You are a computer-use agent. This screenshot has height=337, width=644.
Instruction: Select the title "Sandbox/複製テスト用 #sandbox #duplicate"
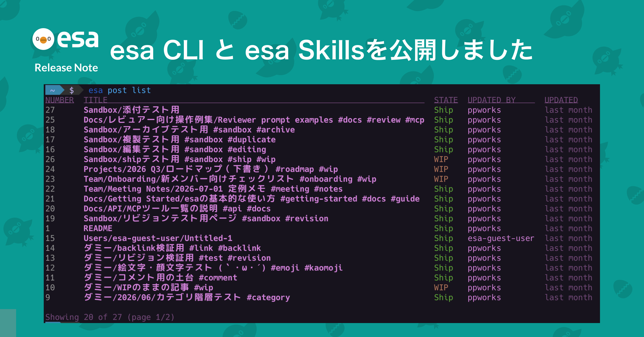pyautogui.click(x=180, y=140)
